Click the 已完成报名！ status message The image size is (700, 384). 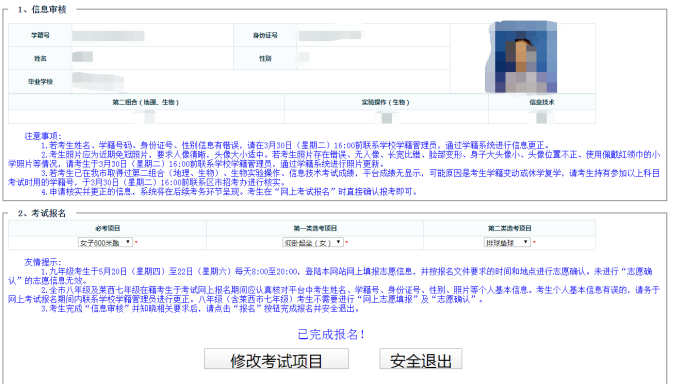click(x=331, y=334)
